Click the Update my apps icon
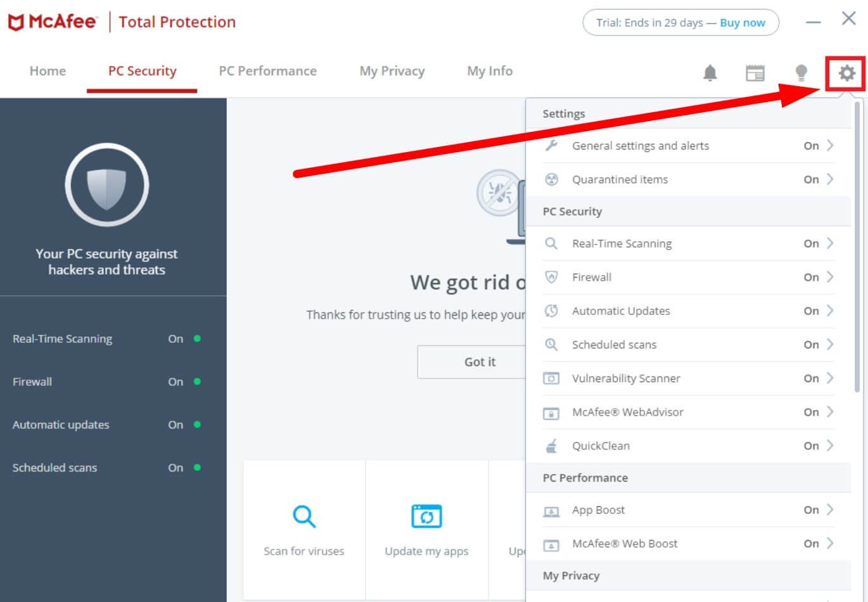 pos(426,516)
